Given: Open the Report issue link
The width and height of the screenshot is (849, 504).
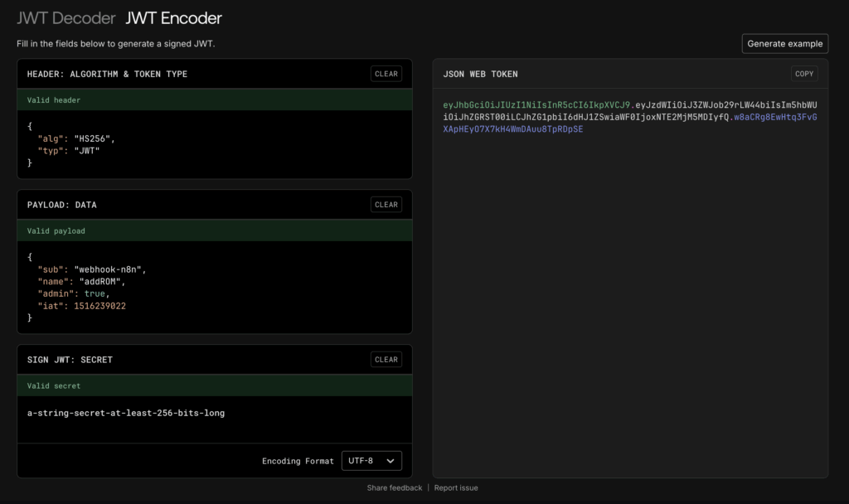Looking at the screenshot, I should (456, 487).
